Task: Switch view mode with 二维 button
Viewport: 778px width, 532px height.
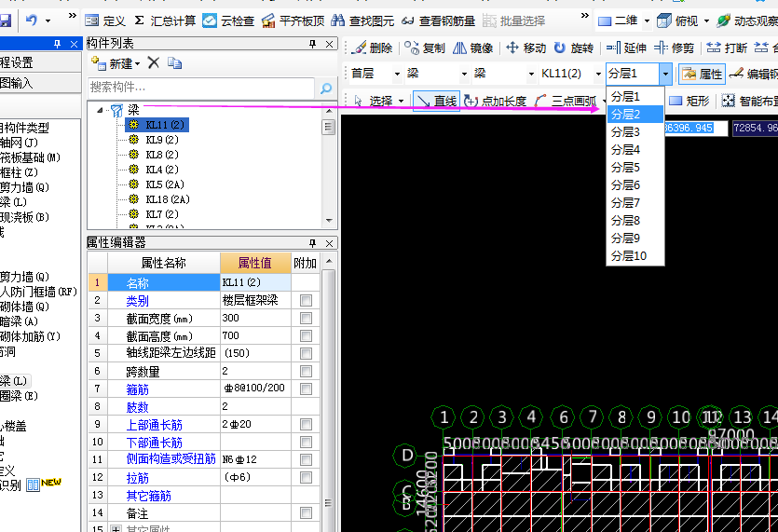Action: click(618, 20)
